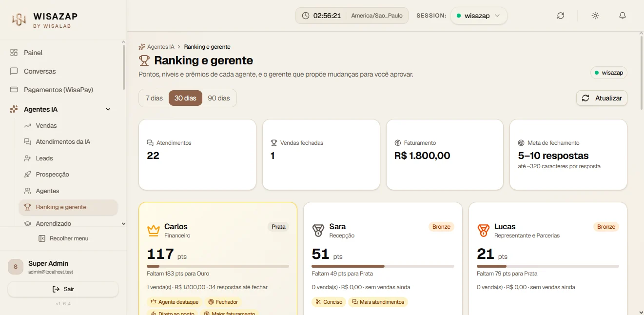This screenshot has height=315, width=644.
Task: Click Sara's medal icon
Action: click(318, 231)
